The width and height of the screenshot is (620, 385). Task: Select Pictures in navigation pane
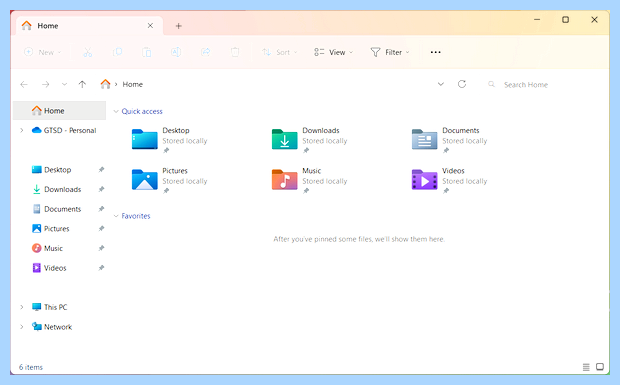pos(51,228)
